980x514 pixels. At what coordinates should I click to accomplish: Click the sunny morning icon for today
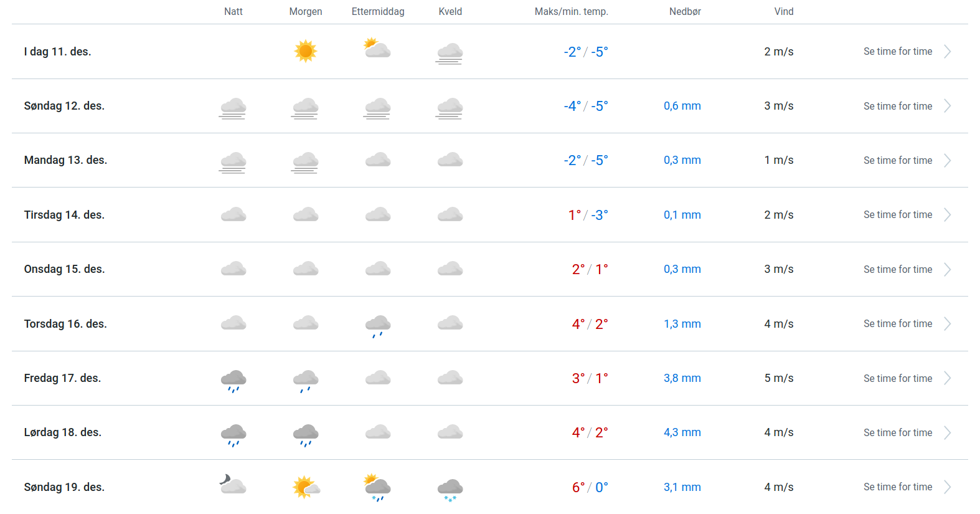tap(305, 51)
